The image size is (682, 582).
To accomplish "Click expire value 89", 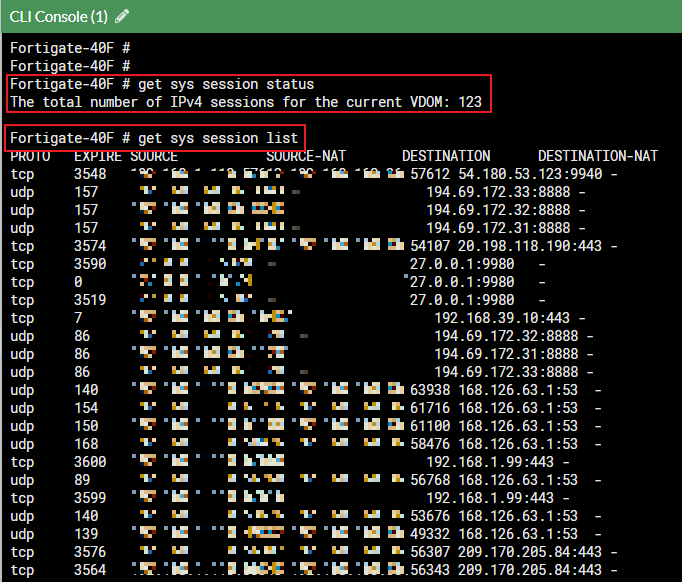I will click(82, 480).
